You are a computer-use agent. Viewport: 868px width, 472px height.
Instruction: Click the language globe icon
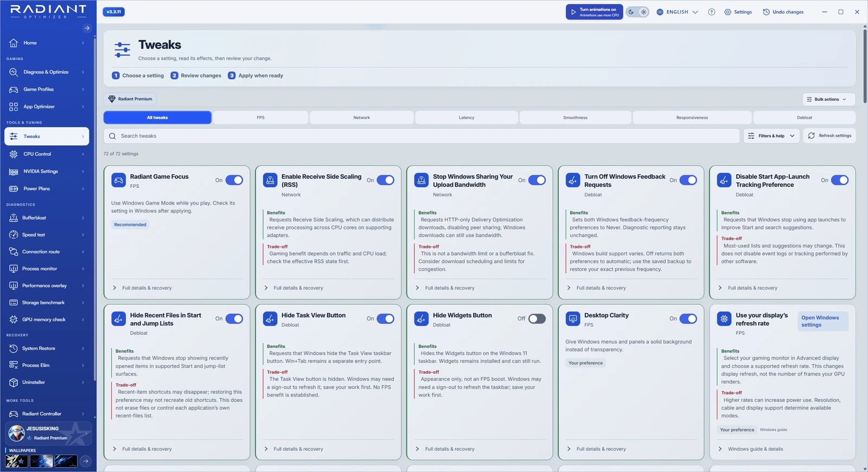660,12
